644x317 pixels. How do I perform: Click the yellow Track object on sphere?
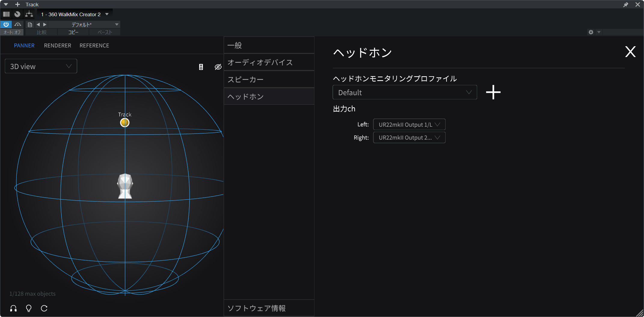click(125, 122)
